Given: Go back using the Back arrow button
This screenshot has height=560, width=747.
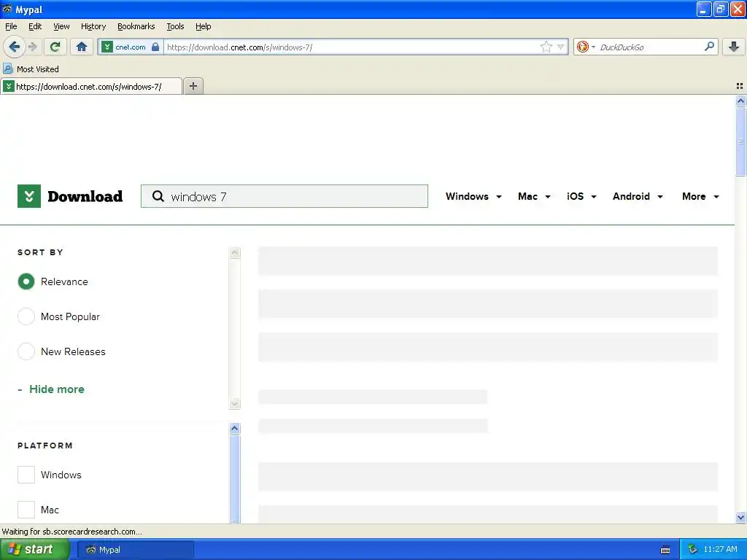Looking at the screenshot, I should point(15,47).
